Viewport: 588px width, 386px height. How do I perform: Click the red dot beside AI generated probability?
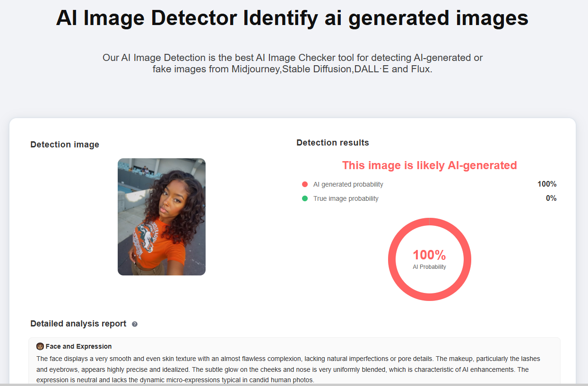tap(305, 184)
